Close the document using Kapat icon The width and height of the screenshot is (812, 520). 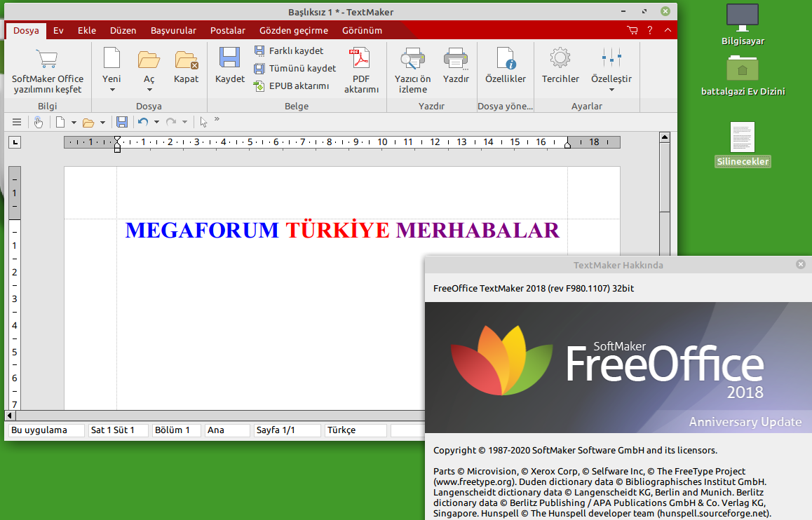click(x=187, y=60)
